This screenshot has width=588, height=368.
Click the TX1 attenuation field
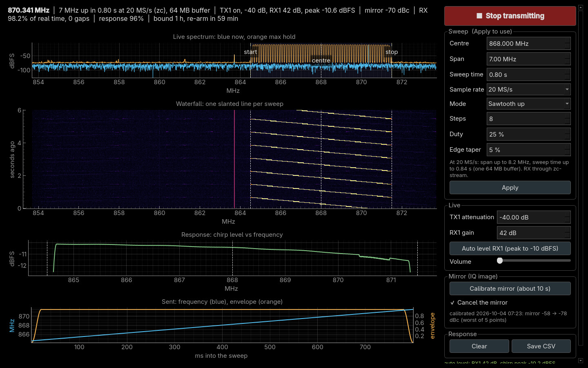(534, 217)
